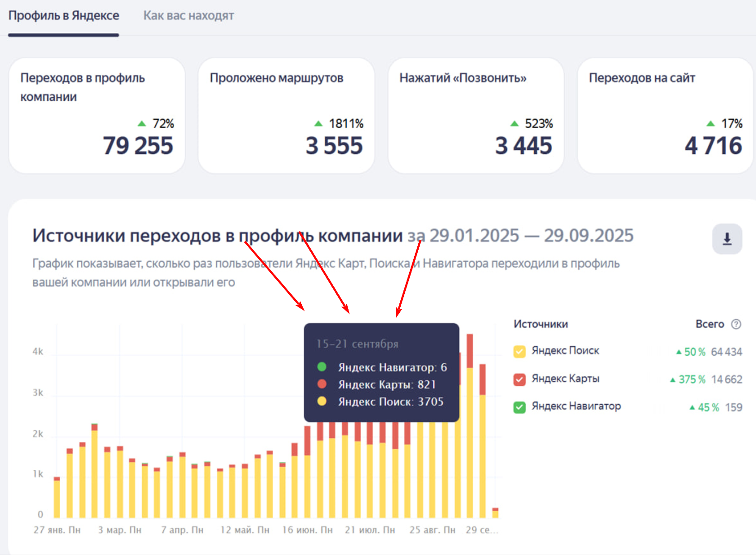Click the help question mark next to Всего

click(x=736, y=324)
